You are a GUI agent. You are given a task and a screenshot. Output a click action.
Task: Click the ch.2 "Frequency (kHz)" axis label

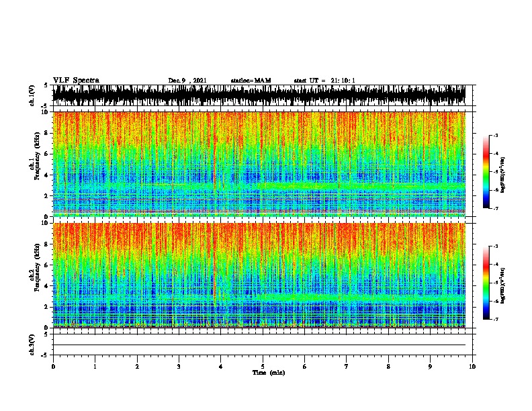[37, 267]
